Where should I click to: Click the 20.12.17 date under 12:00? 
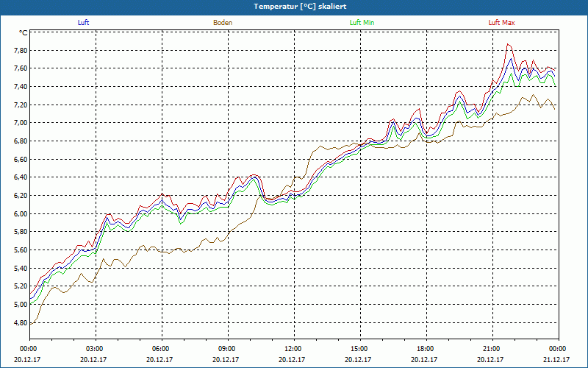[x=292, y=360]
